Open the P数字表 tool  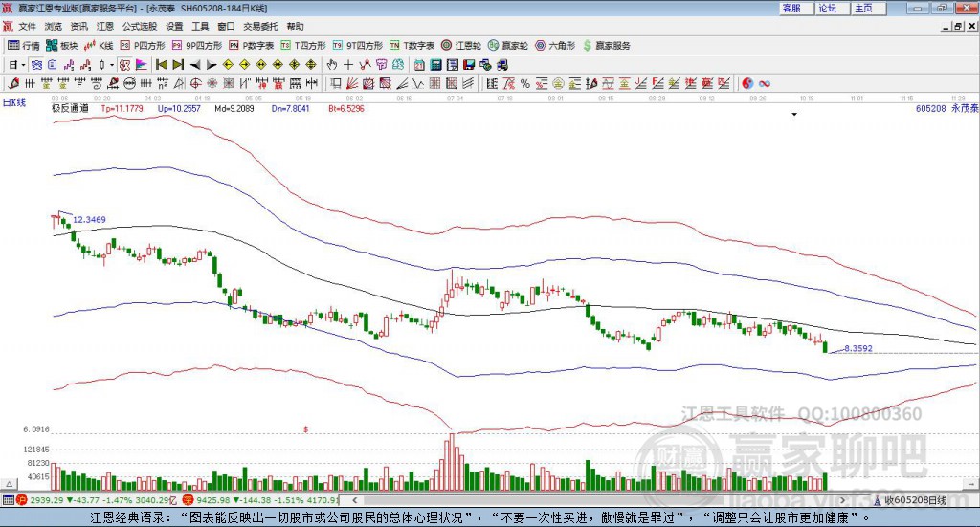pos(252,46)
